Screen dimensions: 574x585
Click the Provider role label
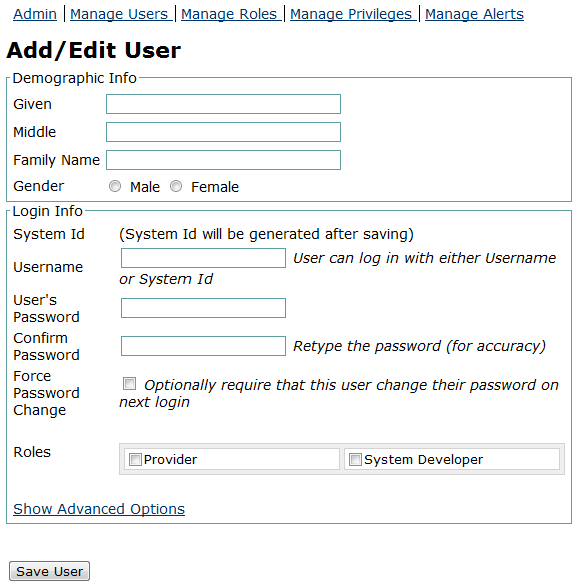coord(170,460)
